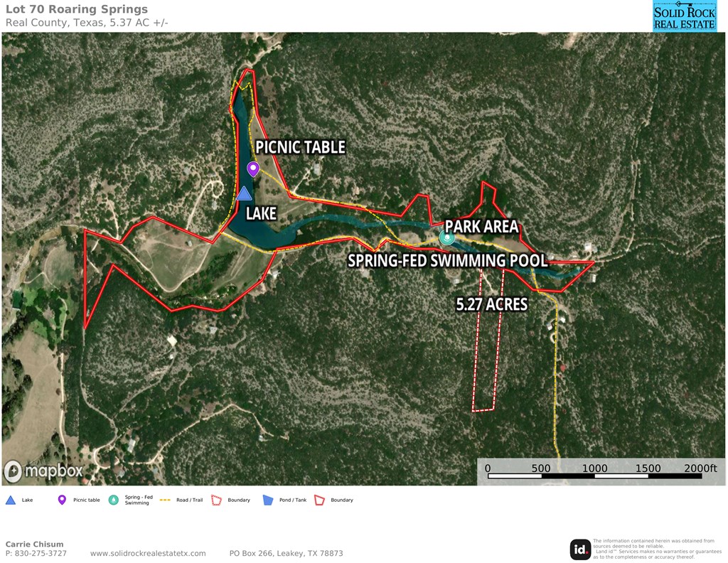
Task: Click the Solid Rock Real Estate logo
Action: pyautogui.click(x=685, y=16)
